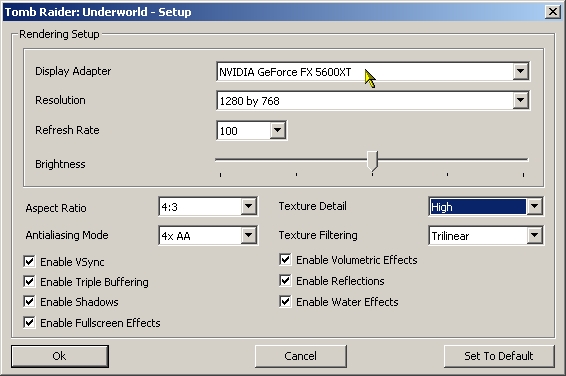Screen dimensions: 566x376
Task: Click the Texture Filtering label
Action: (318, 235)
